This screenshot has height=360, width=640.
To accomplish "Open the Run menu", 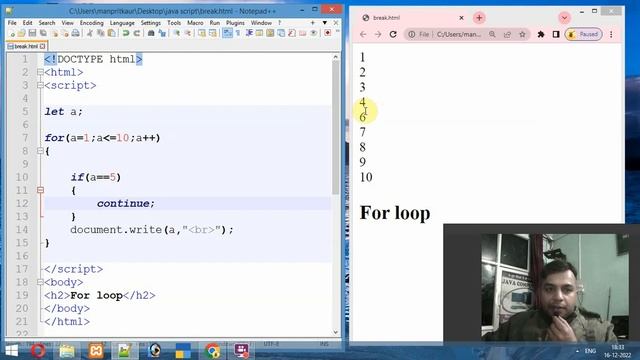I will [x=215, y=23].
